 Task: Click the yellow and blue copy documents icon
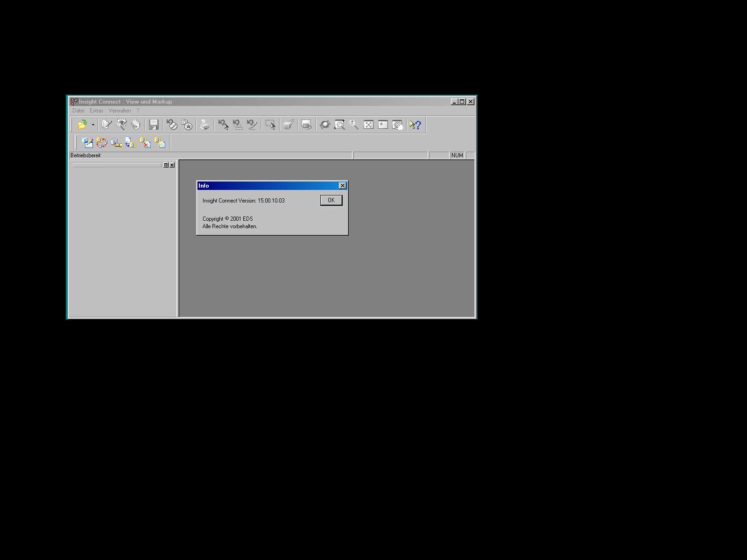160,142
